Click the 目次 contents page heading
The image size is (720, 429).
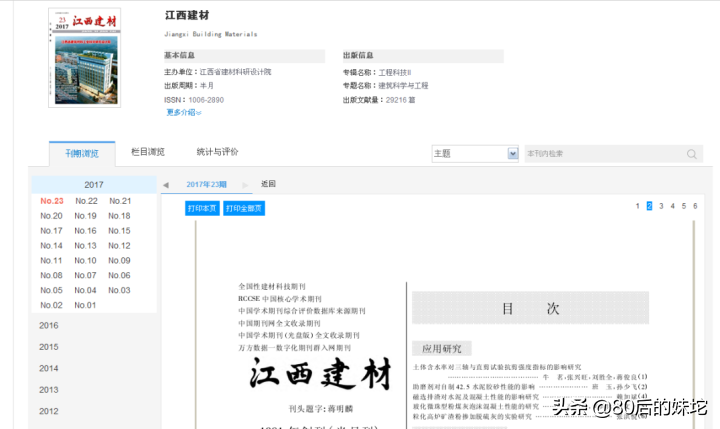click(x=530, y=308)
